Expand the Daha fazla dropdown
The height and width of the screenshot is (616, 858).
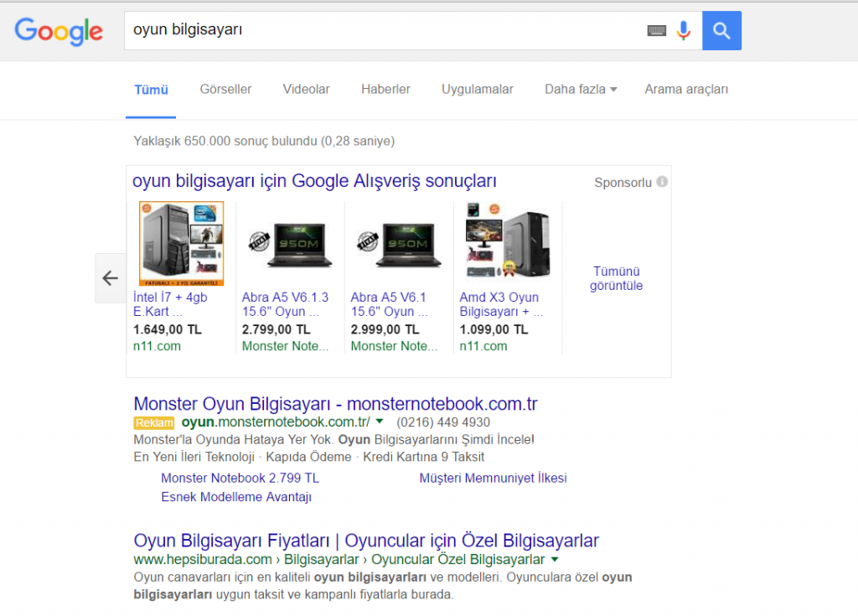pyautogui.click(x=581, y=89)
